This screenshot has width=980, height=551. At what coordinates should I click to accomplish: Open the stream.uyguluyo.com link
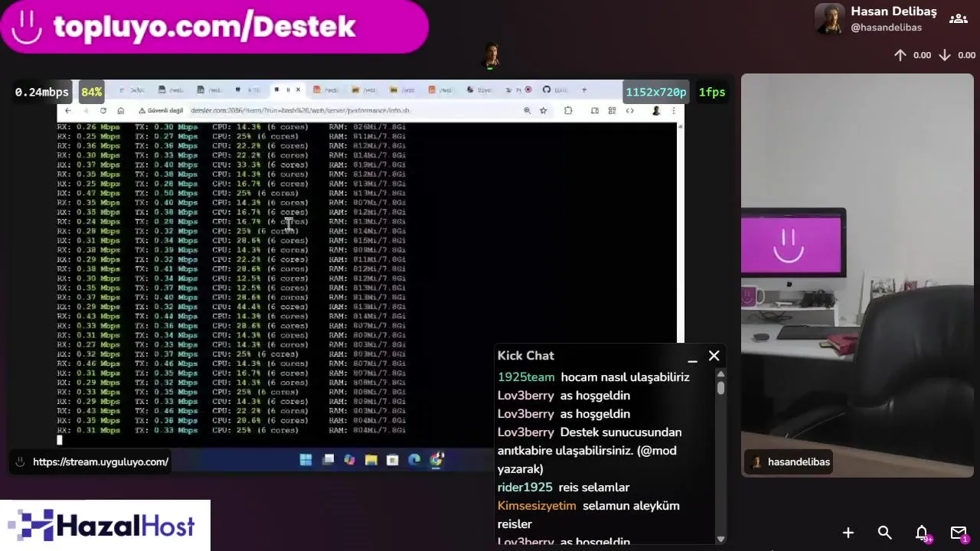[x=100, y=462]
